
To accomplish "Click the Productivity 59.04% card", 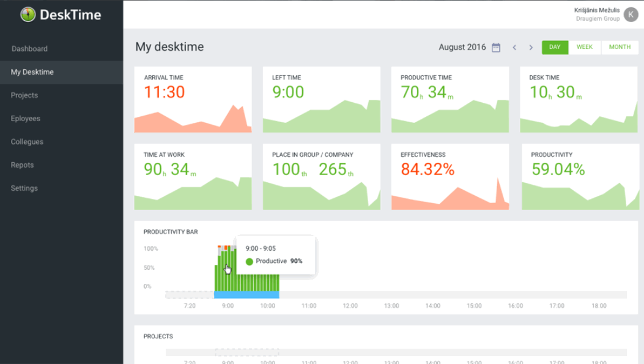I will pos(580,177).
